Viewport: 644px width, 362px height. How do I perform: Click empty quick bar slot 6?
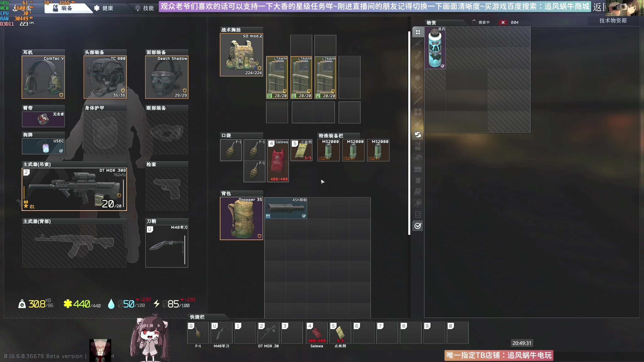pos(364,333)
